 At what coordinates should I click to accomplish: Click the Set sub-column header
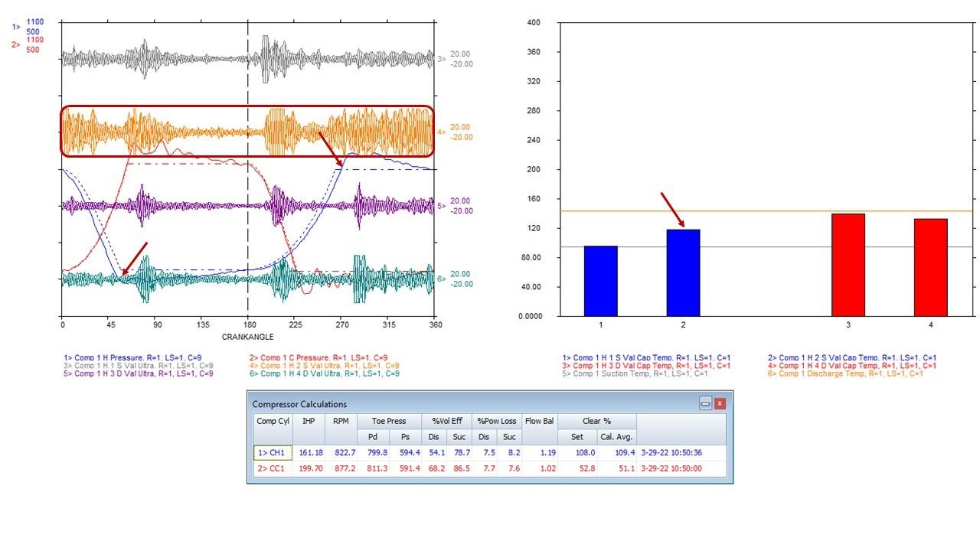click(577, 437)
